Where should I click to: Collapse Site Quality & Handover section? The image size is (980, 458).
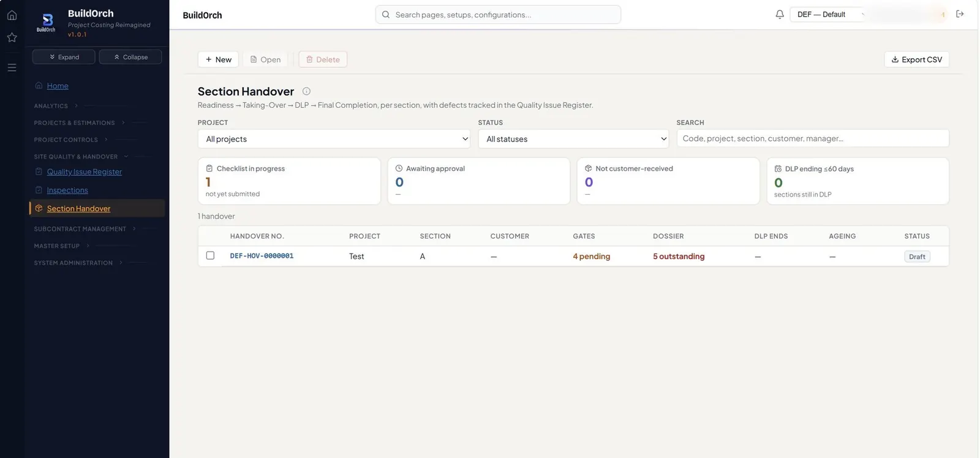coord(81,157)
